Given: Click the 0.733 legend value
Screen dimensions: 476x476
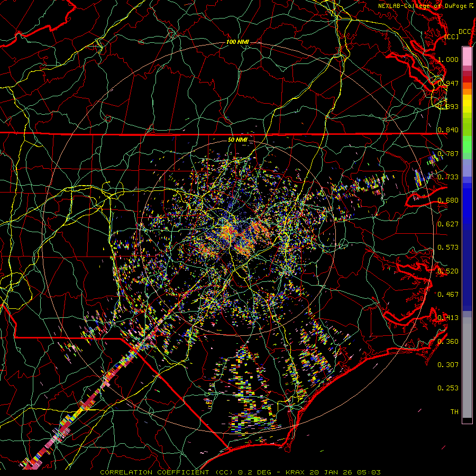Looking at the screenshot, I should (448, 177).
